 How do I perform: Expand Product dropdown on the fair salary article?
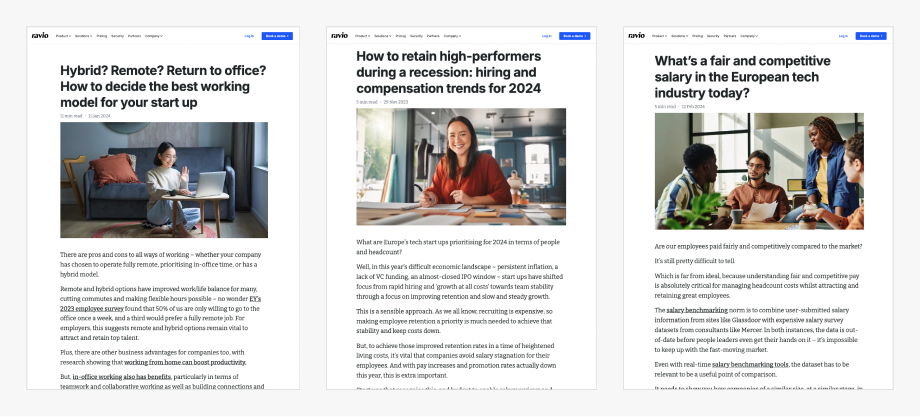coord(659,36)
